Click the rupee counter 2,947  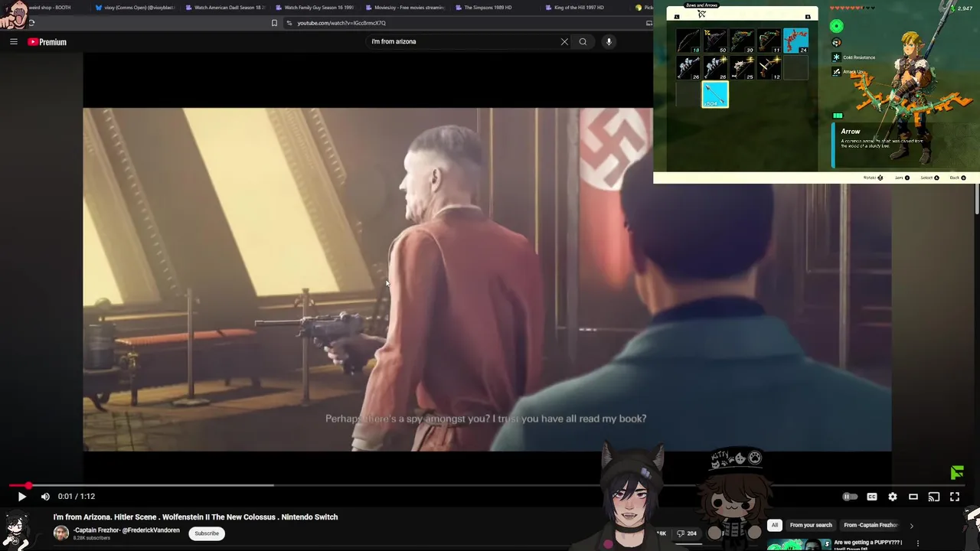coord(962,8)
